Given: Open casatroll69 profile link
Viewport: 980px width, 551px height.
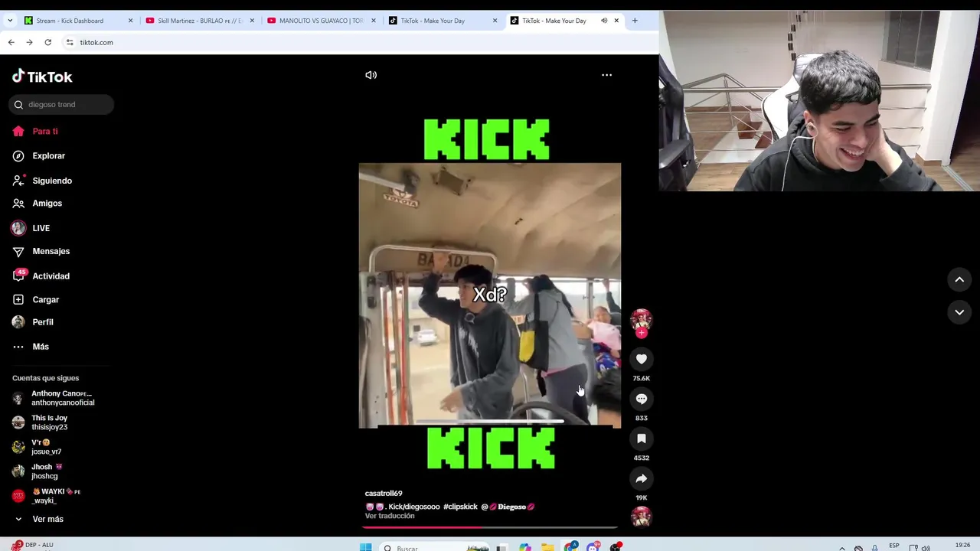Looking at the screenshot, I should coord(384,494).
